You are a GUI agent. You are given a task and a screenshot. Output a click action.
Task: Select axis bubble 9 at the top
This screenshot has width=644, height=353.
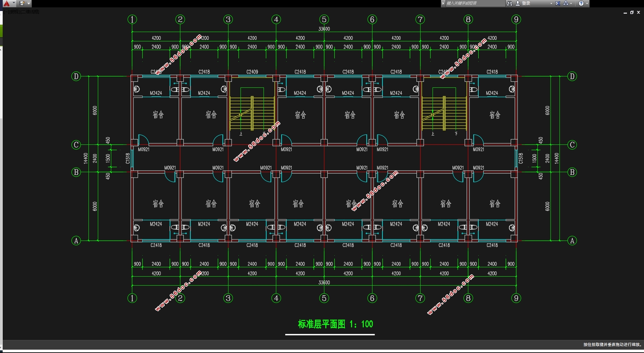pyautogui.click(x=516, y=19)
